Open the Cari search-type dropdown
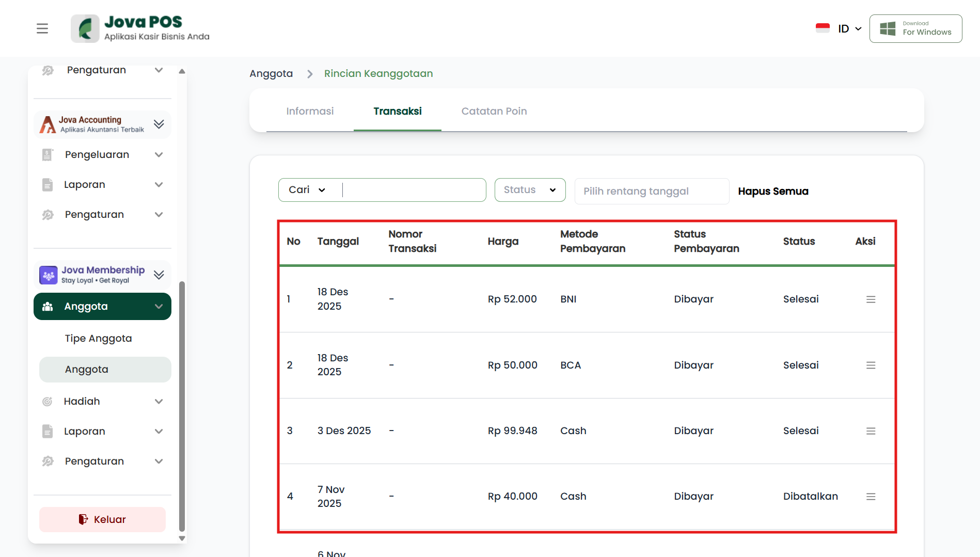Screen dimensions: 980x557 (x=308, y=190)
